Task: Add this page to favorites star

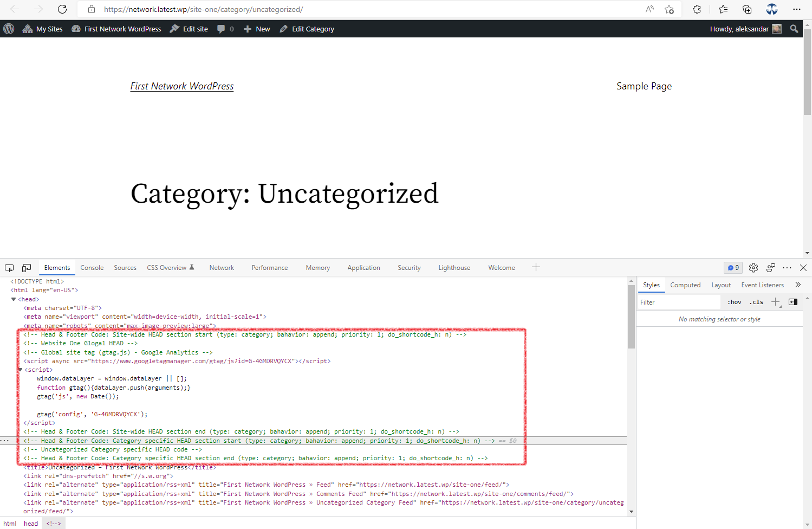Action: click(x=670, y=9)
